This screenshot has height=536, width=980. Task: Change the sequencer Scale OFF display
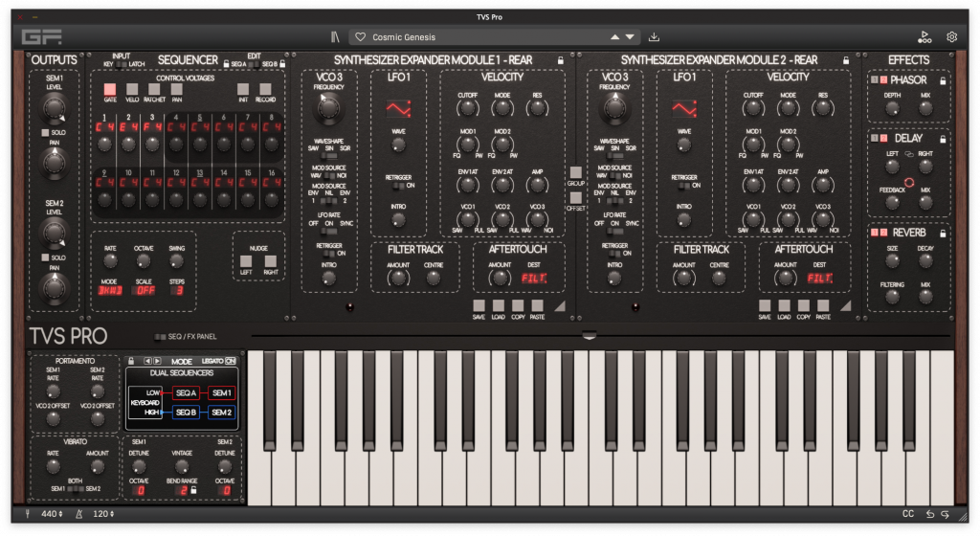(145, 290)
